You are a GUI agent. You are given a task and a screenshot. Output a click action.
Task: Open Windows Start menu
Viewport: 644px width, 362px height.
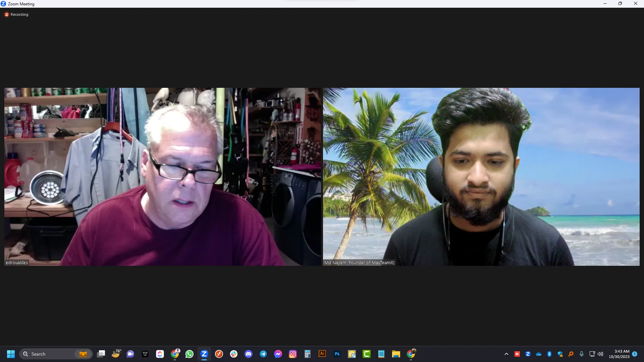[11, 354]
